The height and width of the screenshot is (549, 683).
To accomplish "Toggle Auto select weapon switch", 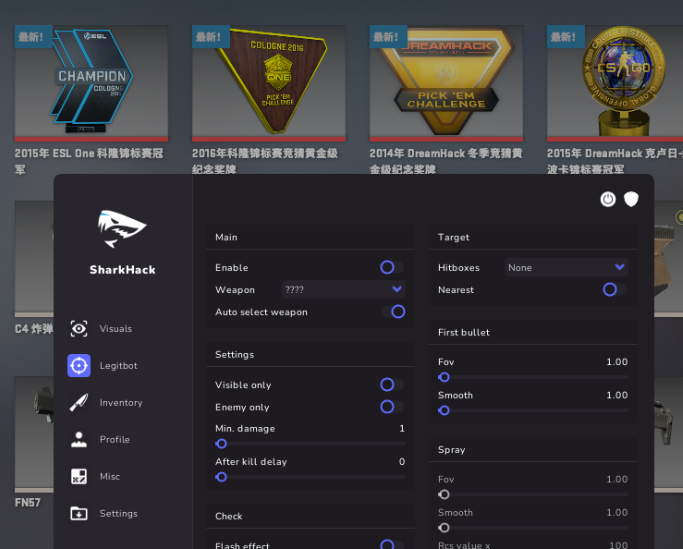I will click(393, 312).
